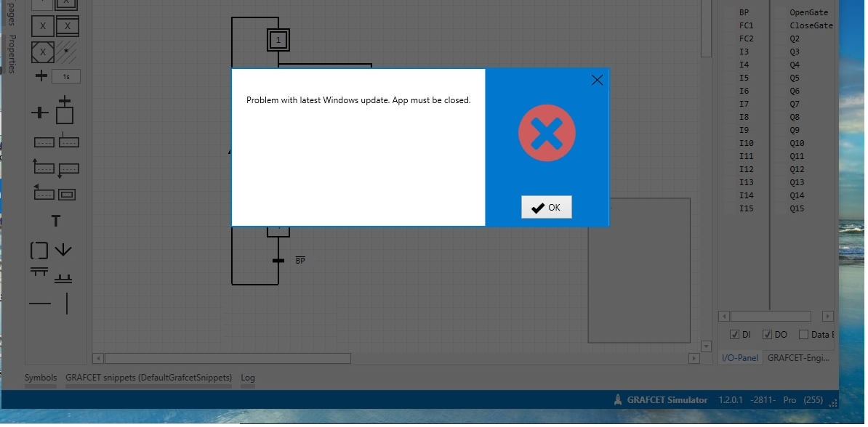868x427 pixels.
Task: Select the double-bordered box symbol
Action: click(67, 195)
